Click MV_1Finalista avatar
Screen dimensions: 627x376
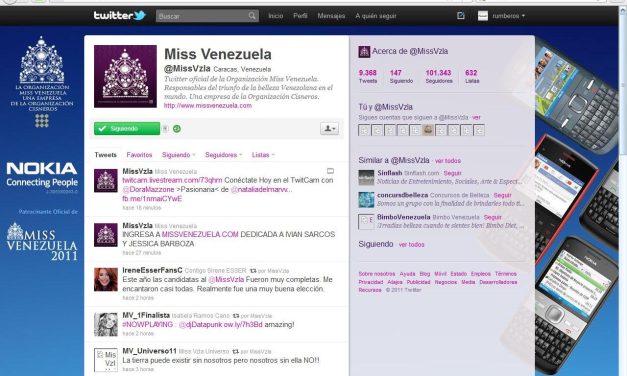click(x=106, y=324)
